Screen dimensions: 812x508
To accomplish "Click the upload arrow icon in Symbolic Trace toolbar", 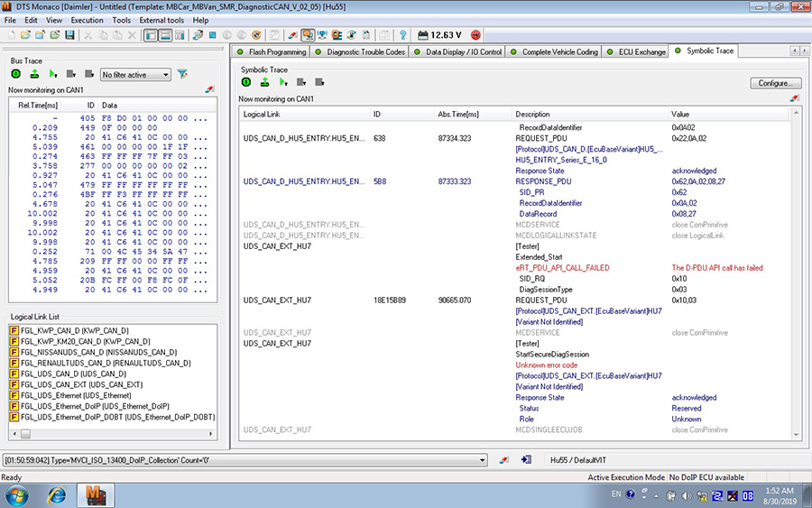I will point(264,82).
